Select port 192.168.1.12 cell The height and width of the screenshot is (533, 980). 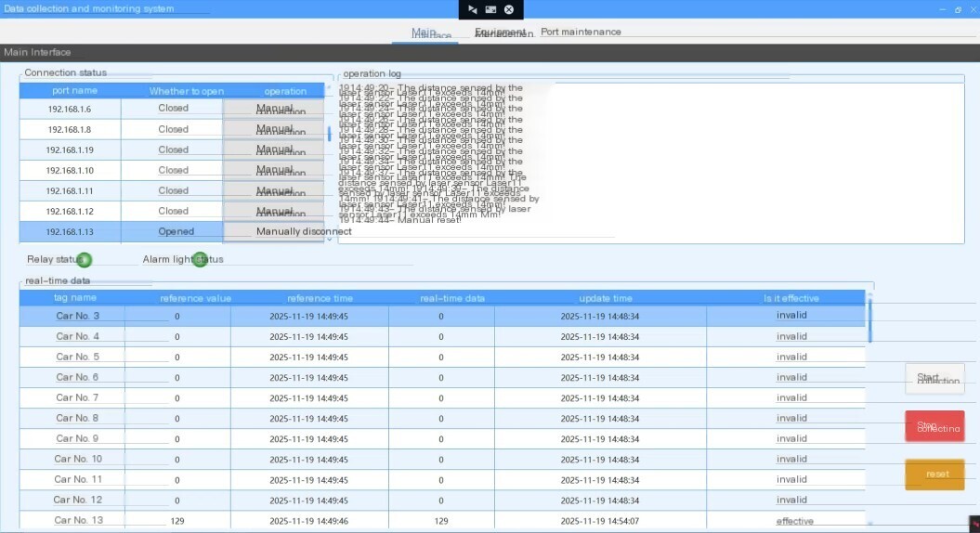click(70, 211)
